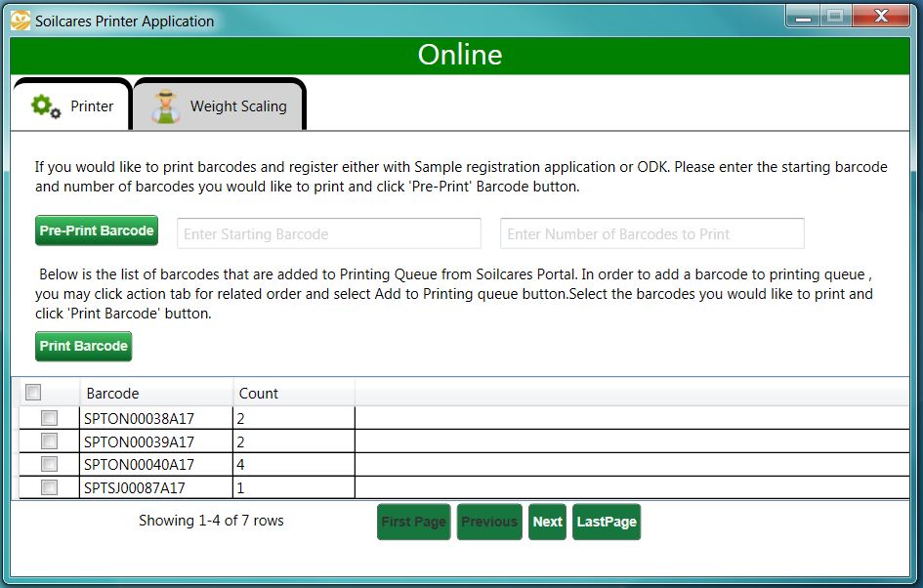Viewport: 923px width, 588px height.
Task: Click the gears icon on Printer tab
Action: 46,106
